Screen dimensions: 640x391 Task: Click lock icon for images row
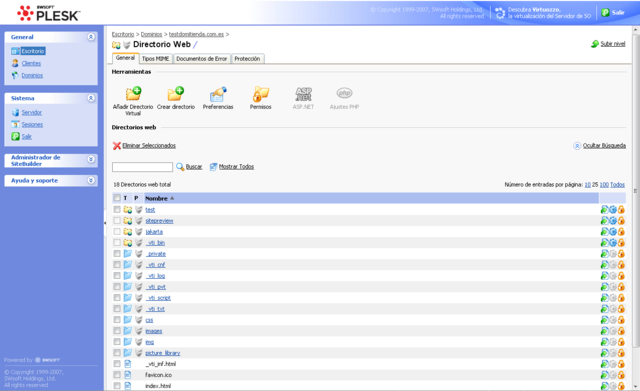tap(621, 331)
